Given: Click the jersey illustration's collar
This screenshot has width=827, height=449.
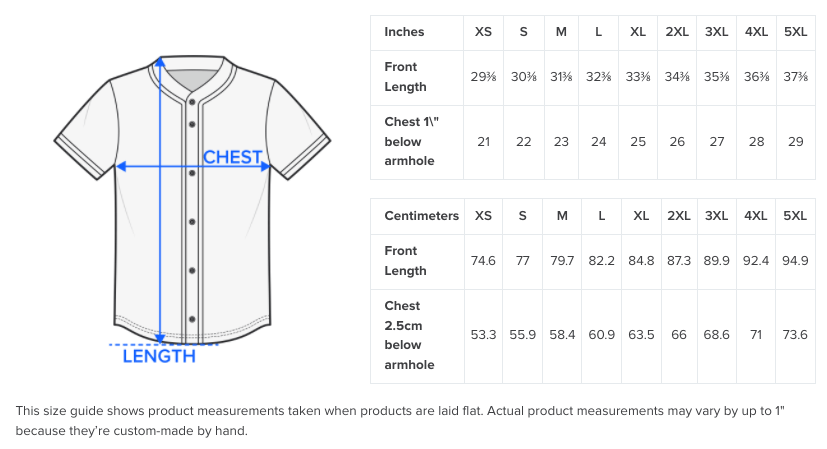Looking at the screenshot, I should pos(192,77).
